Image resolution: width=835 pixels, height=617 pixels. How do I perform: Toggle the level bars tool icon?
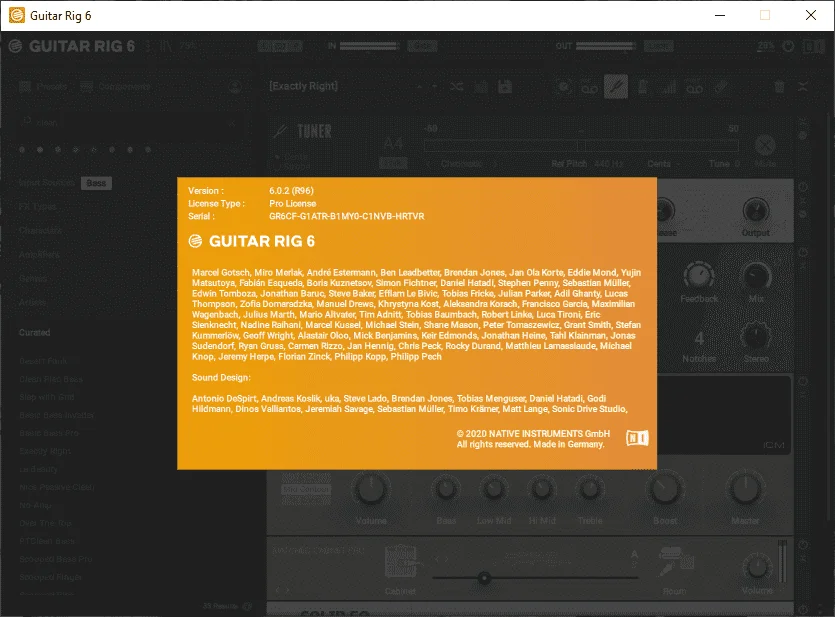click(668, 87)
